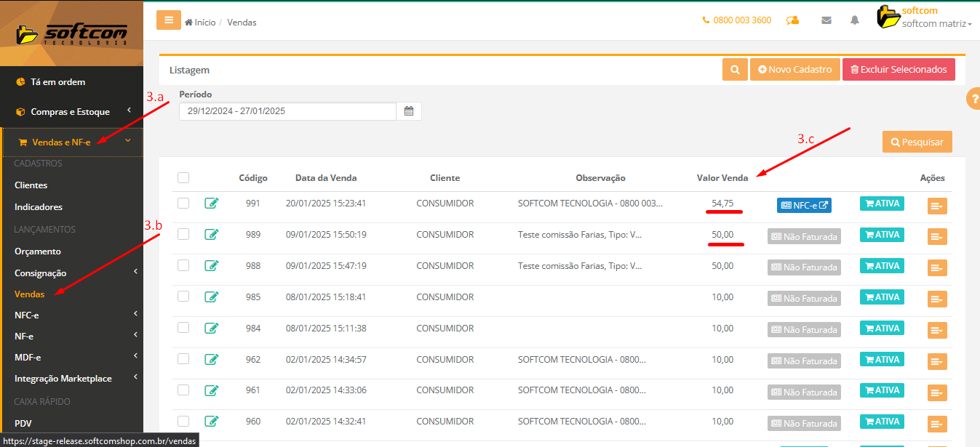Click the edit icon for sale 985

click(212, 297)
